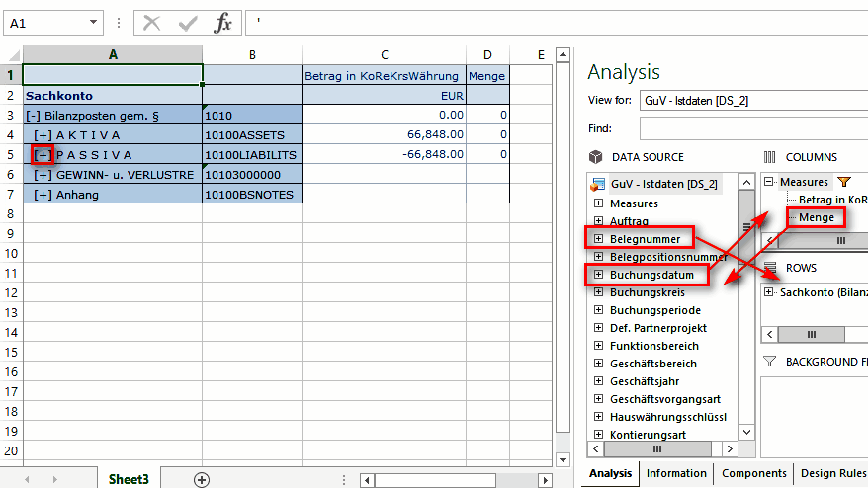
Task: Expand the P A S S I V A row
Action: pos(42,155)
